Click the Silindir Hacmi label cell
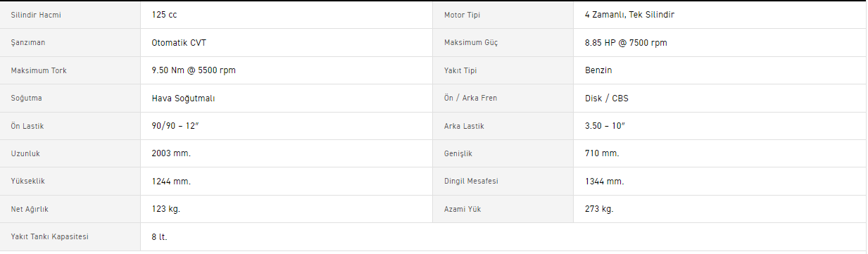The height and width of the screenshot is (254, 868). pyautogui.click(x=70, y=15)
